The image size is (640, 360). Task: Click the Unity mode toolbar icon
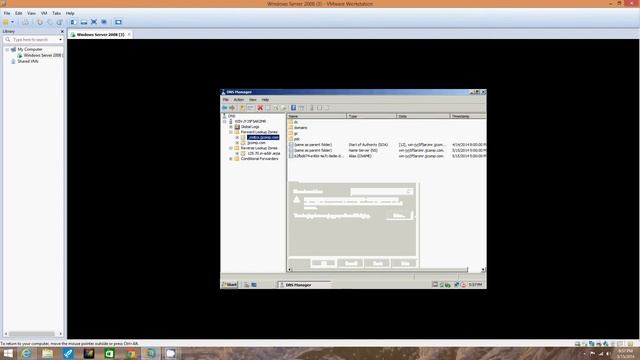(x=104, y=22)
